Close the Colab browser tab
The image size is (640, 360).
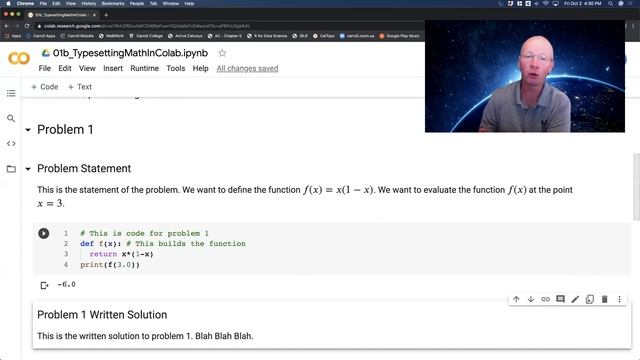[94, 15]
